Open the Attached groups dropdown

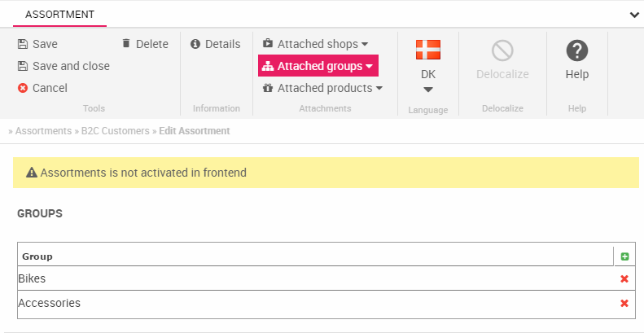click(x=318, y=66)
